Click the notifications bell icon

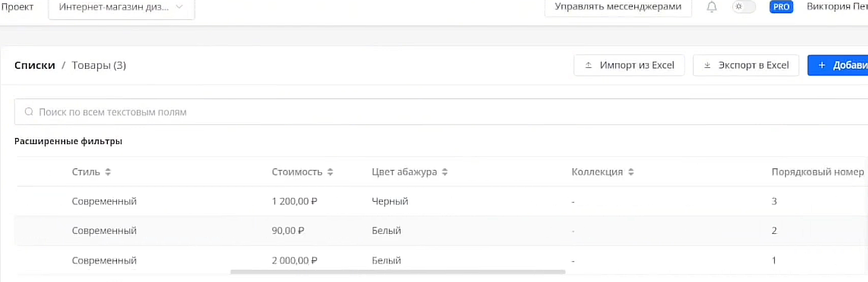(x=712, y=7)
